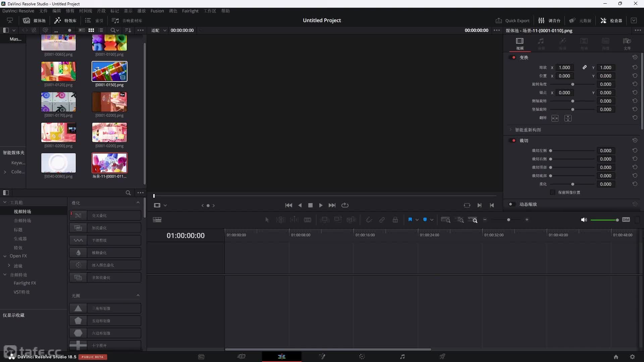
Task: Open the blue flag color dropdown arrow
Action: point(417,220)
